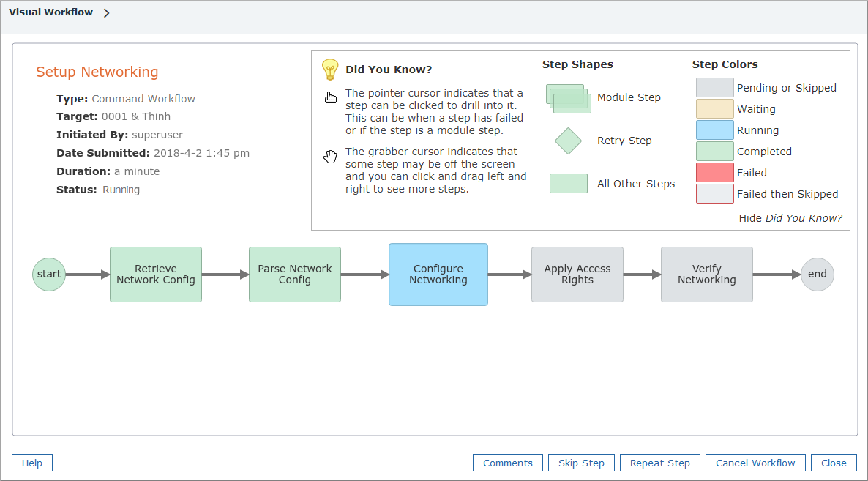Click the Step Colors heading
The image size is (868, 481).
coord(725,64)
